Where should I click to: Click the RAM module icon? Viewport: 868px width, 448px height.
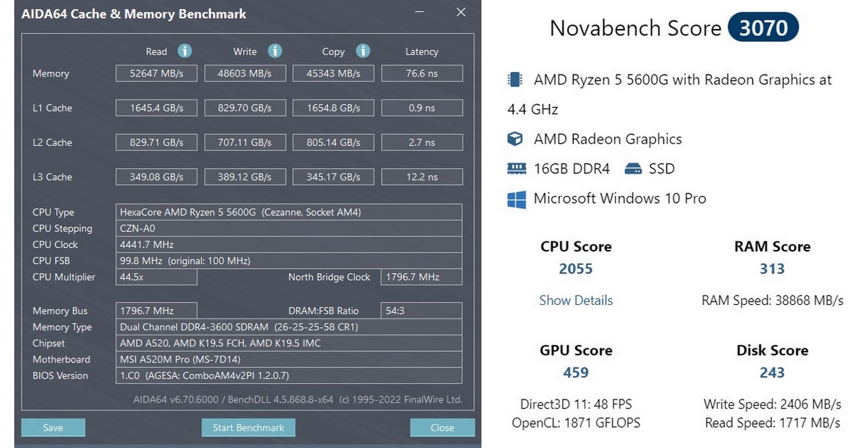(x=517, y=169)
